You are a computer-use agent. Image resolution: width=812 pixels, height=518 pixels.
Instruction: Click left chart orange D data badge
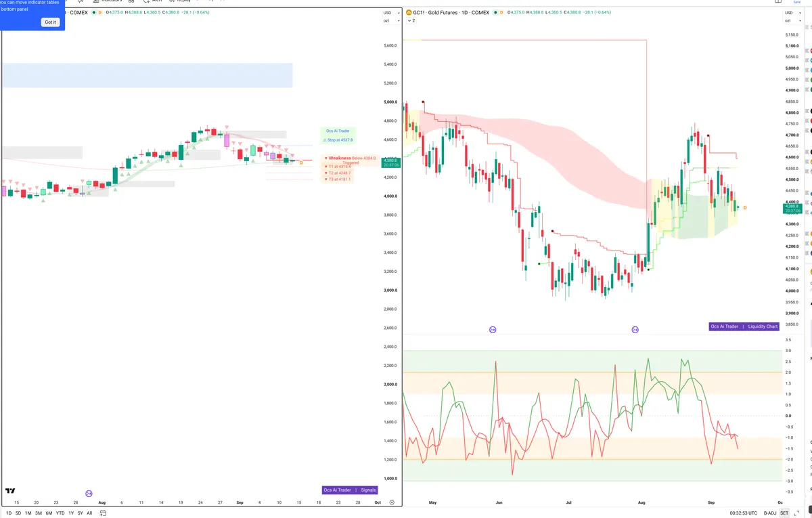tap(100, 12)
